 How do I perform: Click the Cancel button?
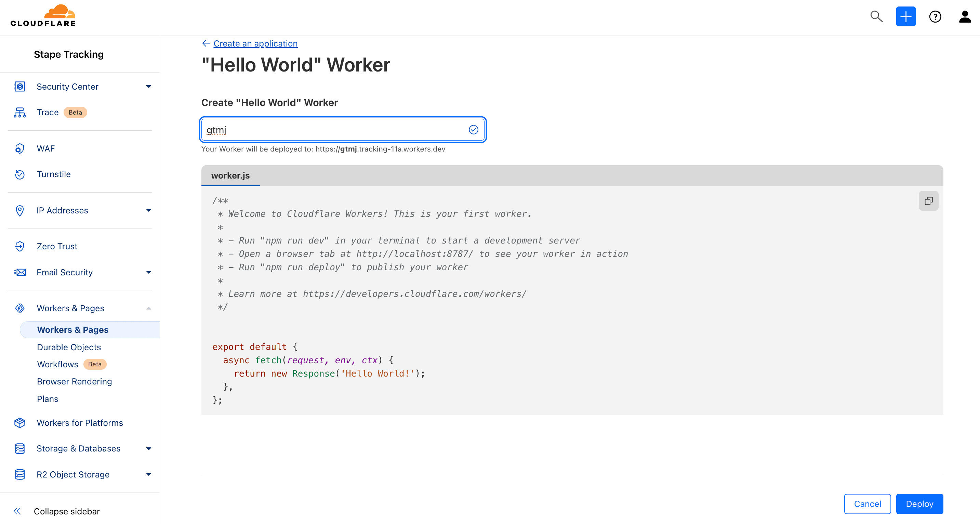[x=867, y=504]
